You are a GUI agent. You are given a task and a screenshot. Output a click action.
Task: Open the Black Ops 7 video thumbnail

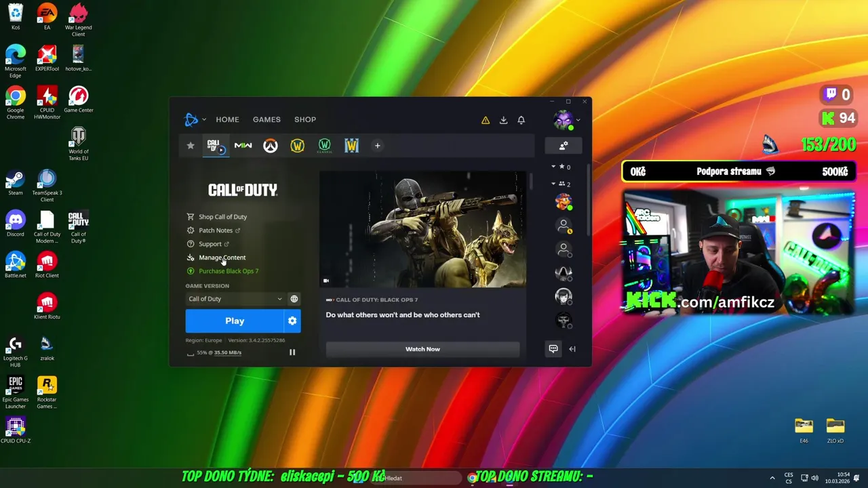point(422,229)
